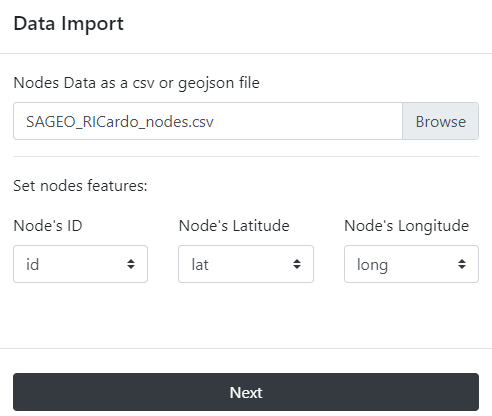Viewport: 492px width, 416px height.
Task: Click the Node's Longitude label
Action: (406, 226)
